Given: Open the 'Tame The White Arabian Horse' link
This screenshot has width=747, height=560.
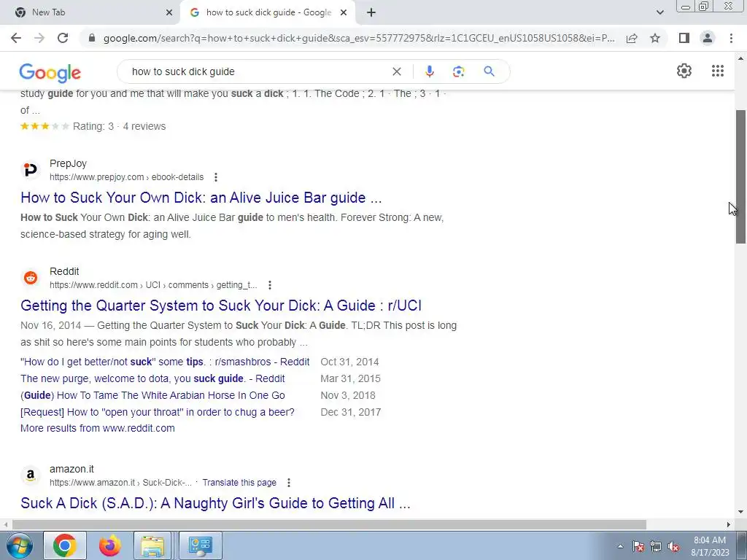Looking at the screenshot, I should (152, 395).
